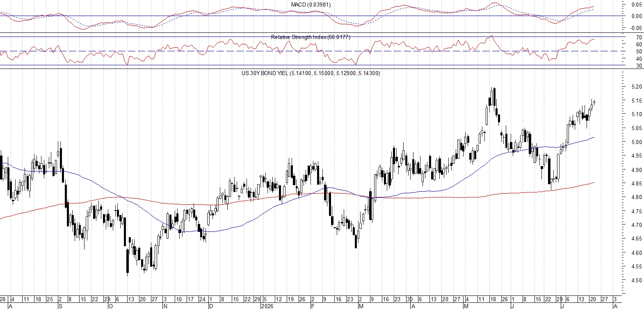
Task: Click the 2026 year label on time axis
Action: [x=267, y=306]
